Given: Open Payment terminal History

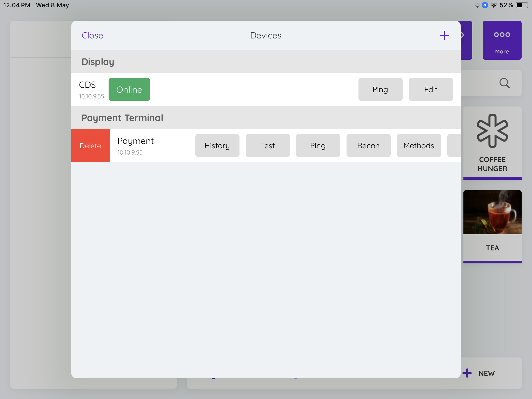Looking at the screenshot, I should click(x=217, y=145).
